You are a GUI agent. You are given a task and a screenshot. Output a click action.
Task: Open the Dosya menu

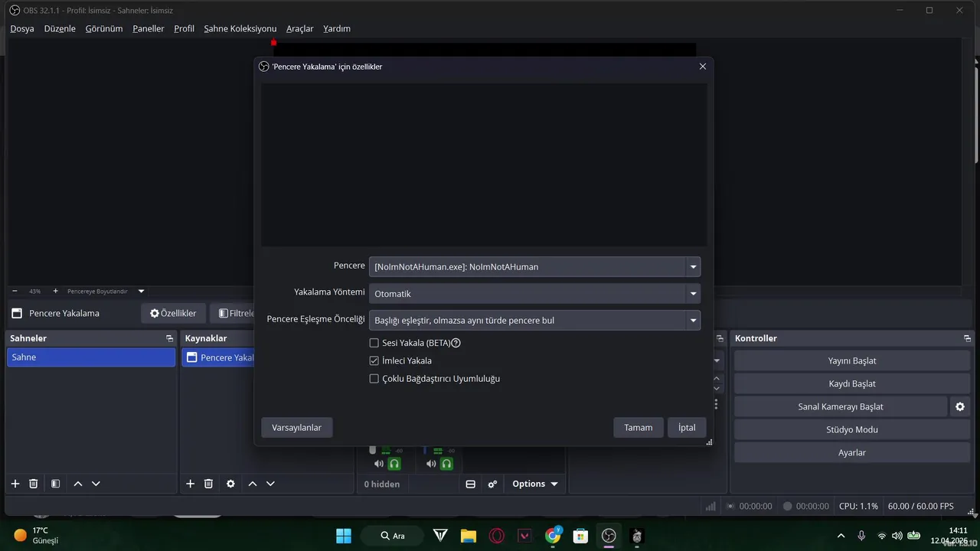22,28
